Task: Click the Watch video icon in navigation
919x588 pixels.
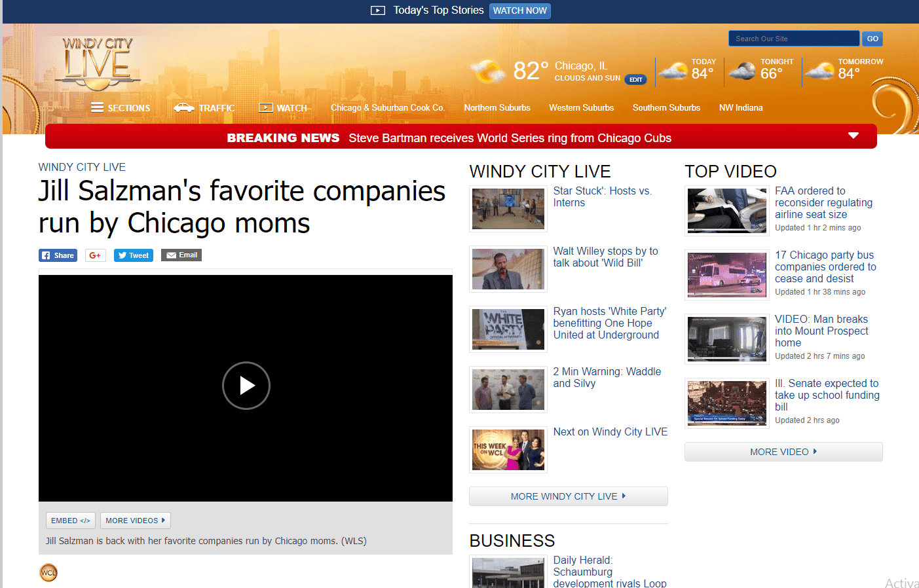Action: click(x=265, y=107)
